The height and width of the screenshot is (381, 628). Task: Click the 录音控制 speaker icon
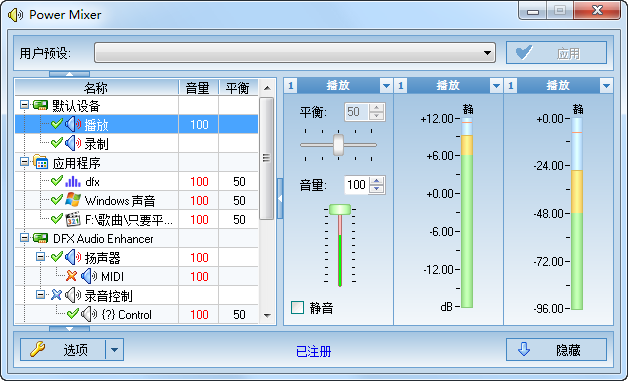73,295
